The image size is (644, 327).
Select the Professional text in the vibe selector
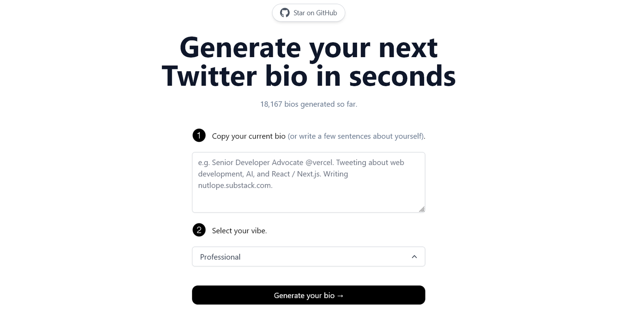pos(220,257)
